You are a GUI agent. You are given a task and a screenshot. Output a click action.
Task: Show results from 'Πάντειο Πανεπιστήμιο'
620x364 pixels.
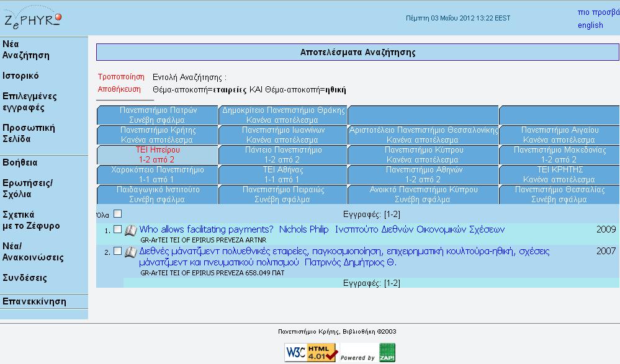[x=283, y=154]
